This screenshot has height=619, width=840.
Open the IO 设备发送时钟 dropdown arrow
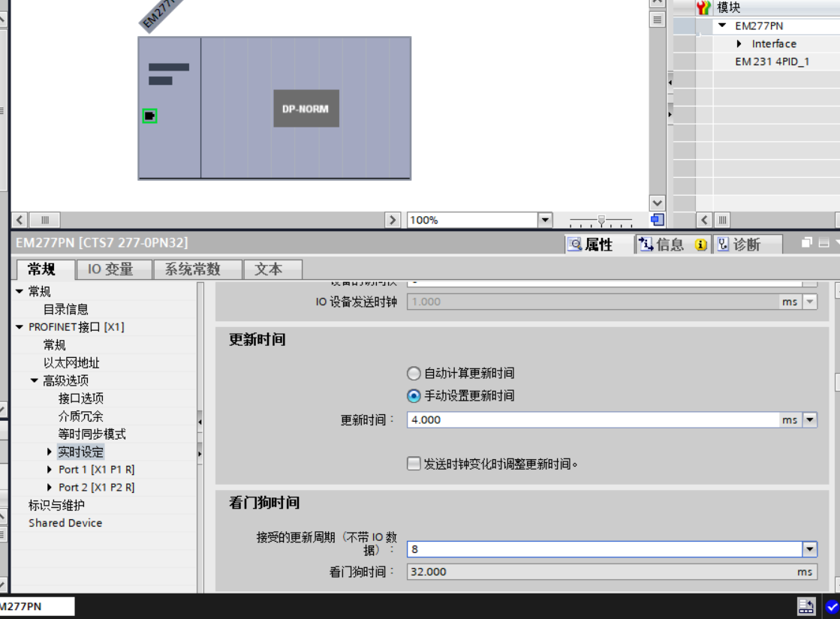pos(810,302)
